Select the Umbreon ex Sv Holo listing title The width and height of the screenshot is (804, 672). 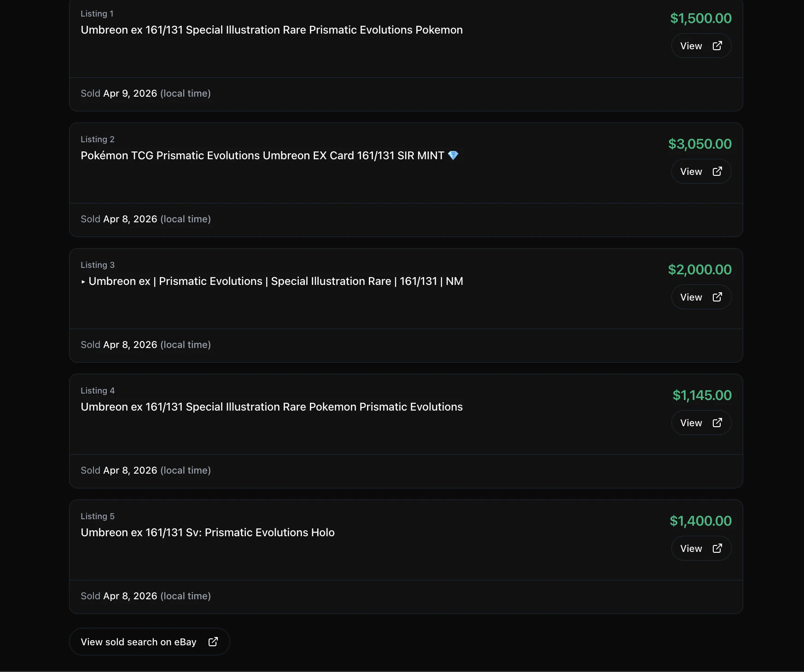click(x=207, y=533)
